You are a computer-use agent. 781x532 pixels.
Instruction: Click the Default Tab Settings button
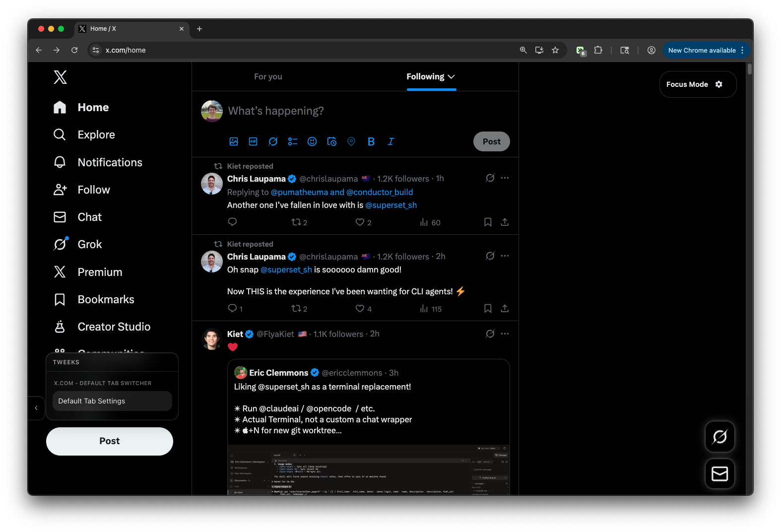point(112,401)
